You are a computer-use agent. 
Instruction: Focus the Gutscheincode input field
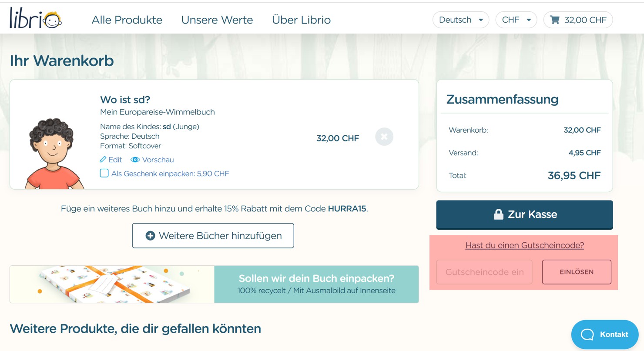tap(484, 272)
